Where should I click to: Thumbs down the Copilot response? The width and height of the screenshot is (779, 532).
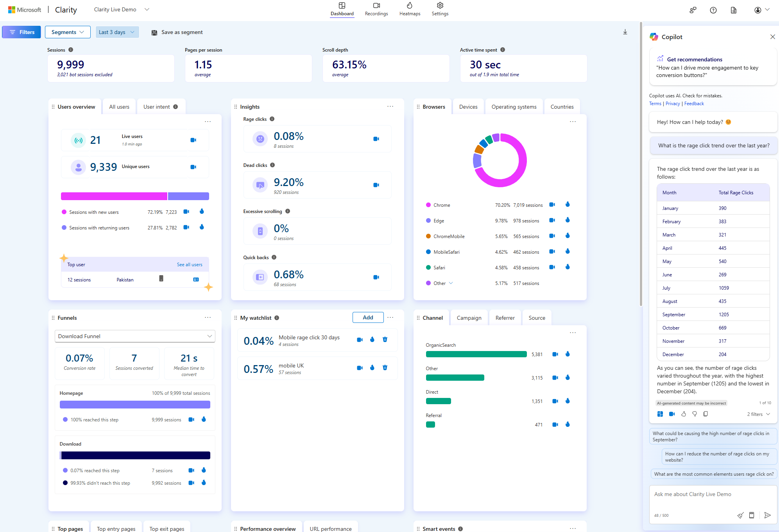click(x=695, y=414)
